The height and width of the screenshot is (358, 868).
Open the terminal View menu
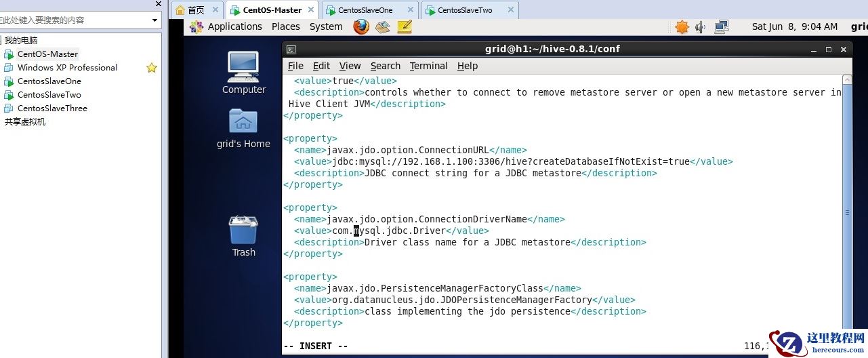coord(350,66)
